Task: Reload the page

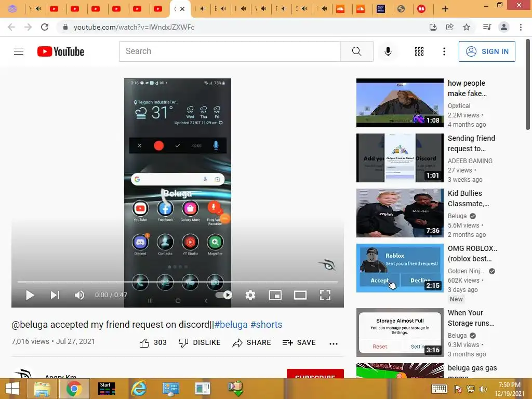Action: pos(45,27)
